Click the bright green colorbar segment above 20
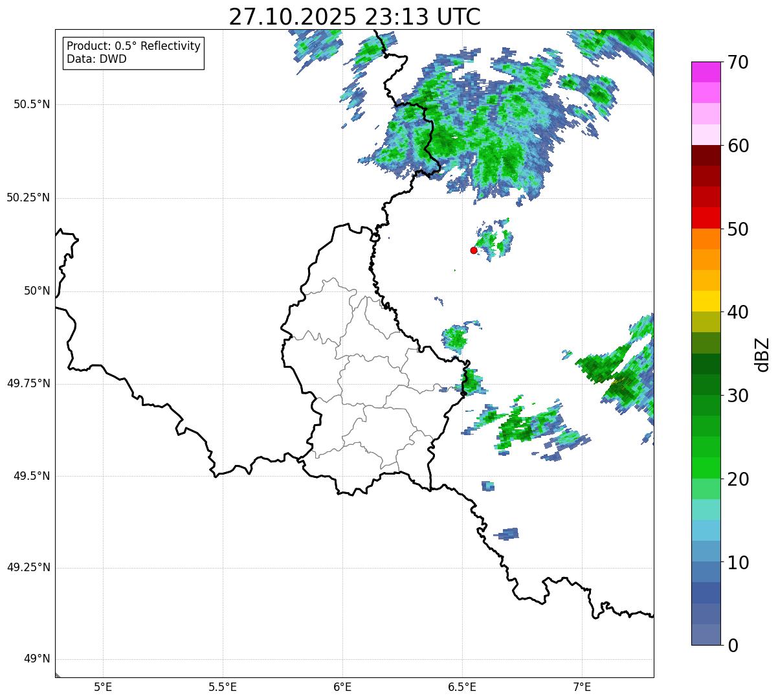The image size is (778, 700). click(x=706, y=468)
